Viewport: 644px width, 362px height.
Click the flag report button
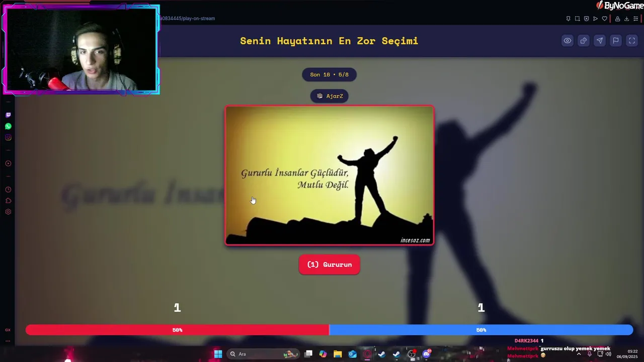[x=616, y=41]
